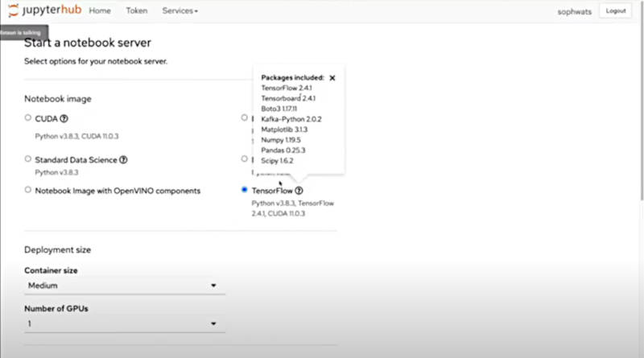
Task: Click the 'Notebook image' section heading
Action: [57, 99]
